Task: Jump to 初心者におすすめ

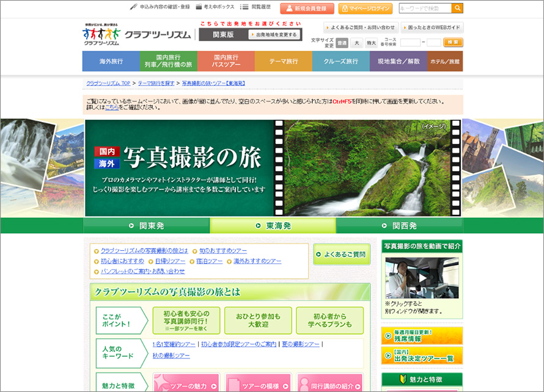Action: pyautogui.click(x=122, y=261)
